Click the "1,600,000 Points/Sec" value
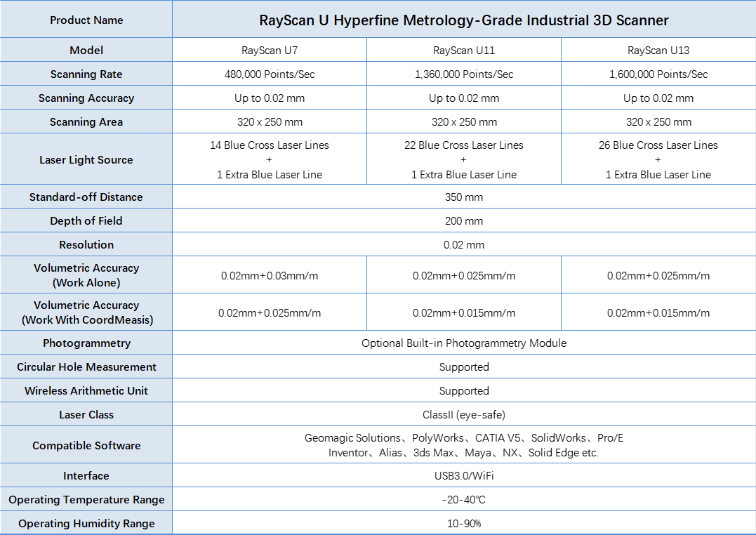 tap(658, 74)
